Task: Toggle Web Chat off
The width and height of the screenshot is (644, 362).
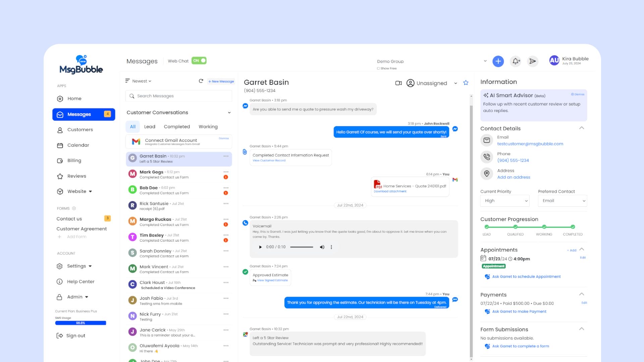Action: pos(199,61)
